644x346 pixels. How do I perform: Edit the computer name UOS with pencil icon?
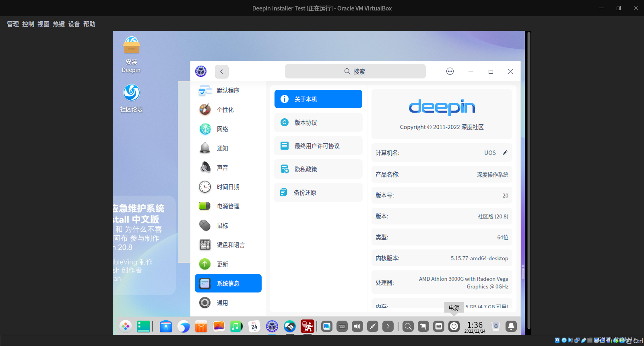[505, 152]
